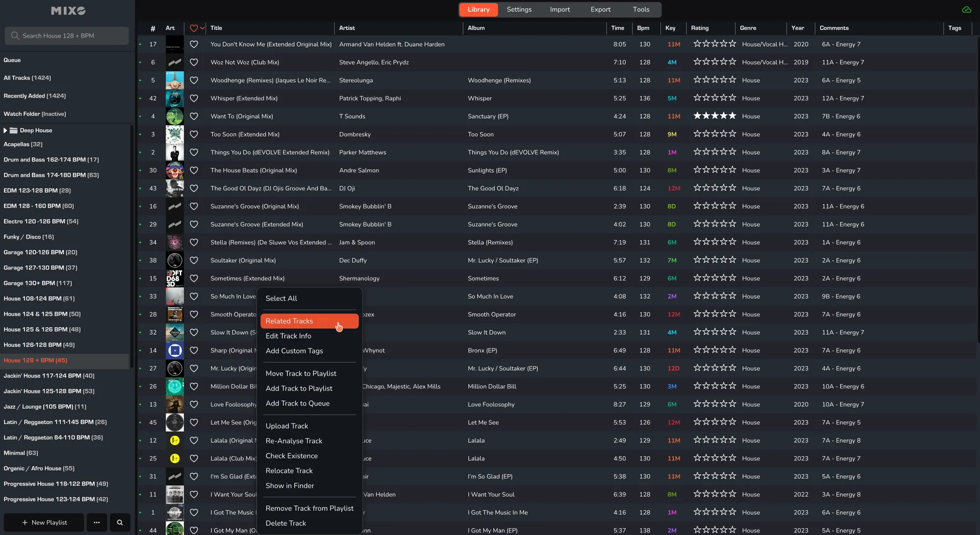Open the three-dots more options button
This screenshot has width=980, height=535.
coord(97,522)
